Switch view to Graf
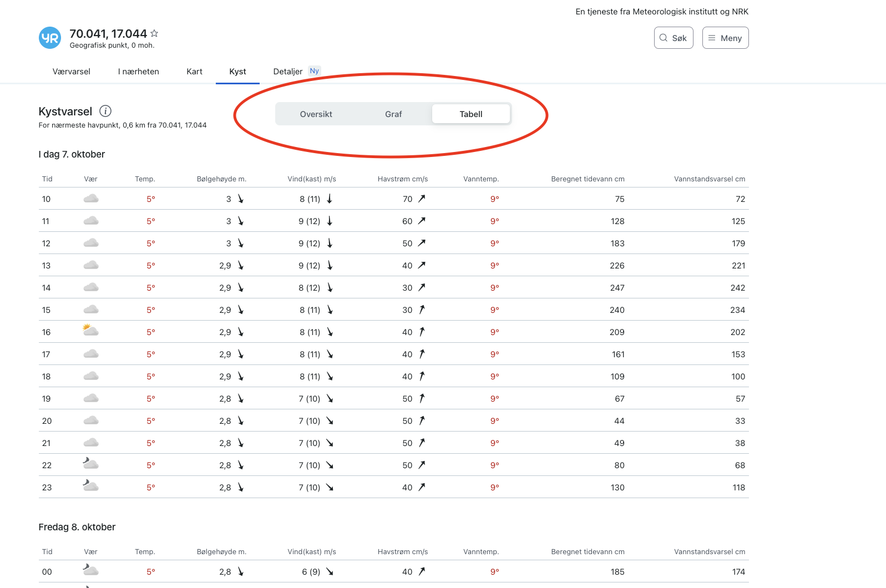The height and width of the screenshot is (588, 886). [393, 114]
